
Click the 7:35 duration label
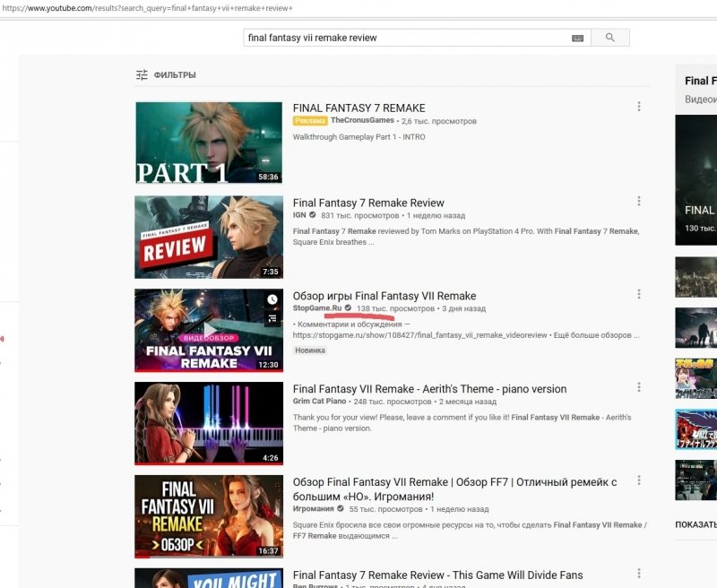pyautogui.click(x=271, y=272)
